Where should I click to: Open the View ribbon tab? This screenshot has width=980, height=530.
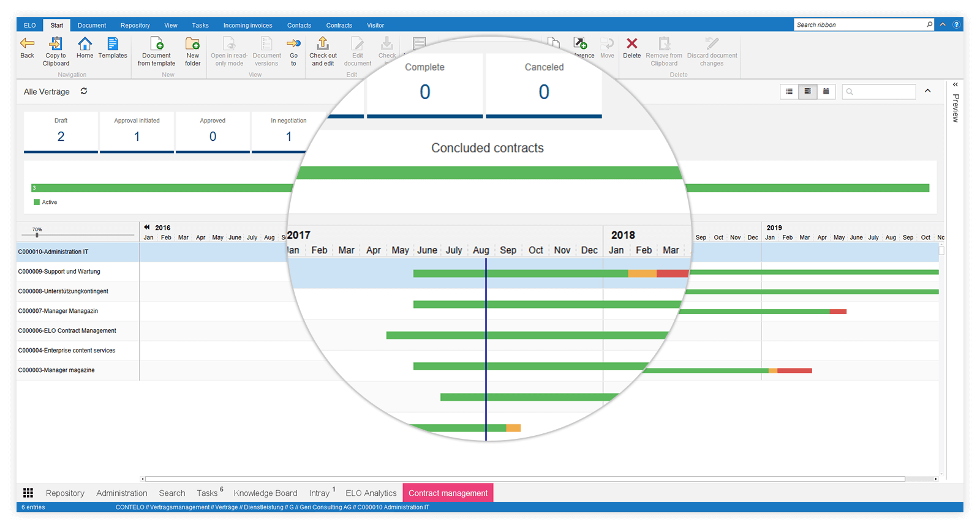coord(171,25)
